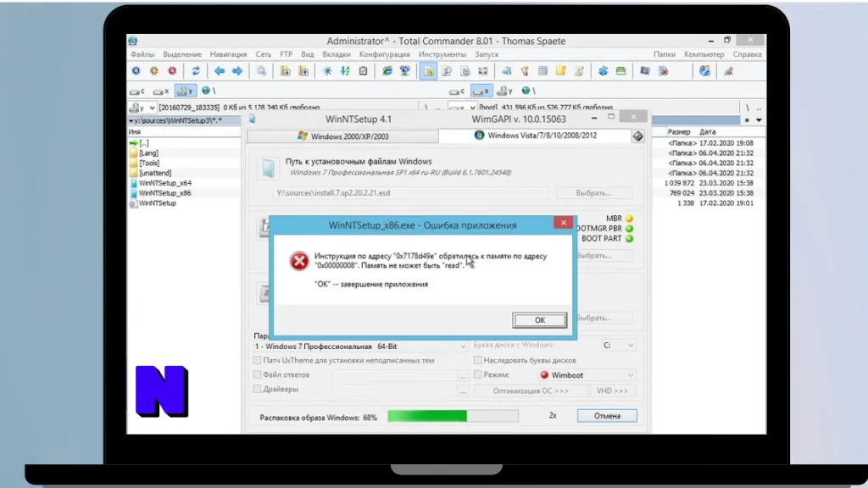This screenshot has width=868, height=488.
Task: Click the unpack files folder icon
Action: tap(303, 71)
